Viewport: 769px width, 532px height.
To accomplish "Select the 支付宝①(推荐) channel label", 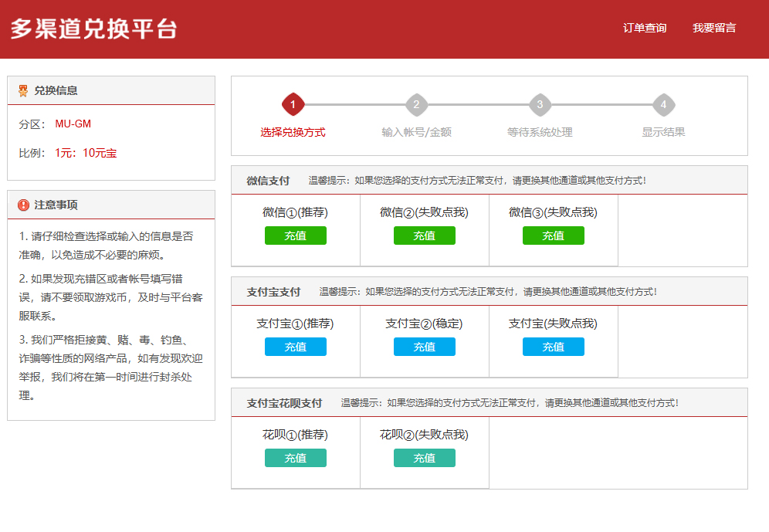I will click(295, 324).
